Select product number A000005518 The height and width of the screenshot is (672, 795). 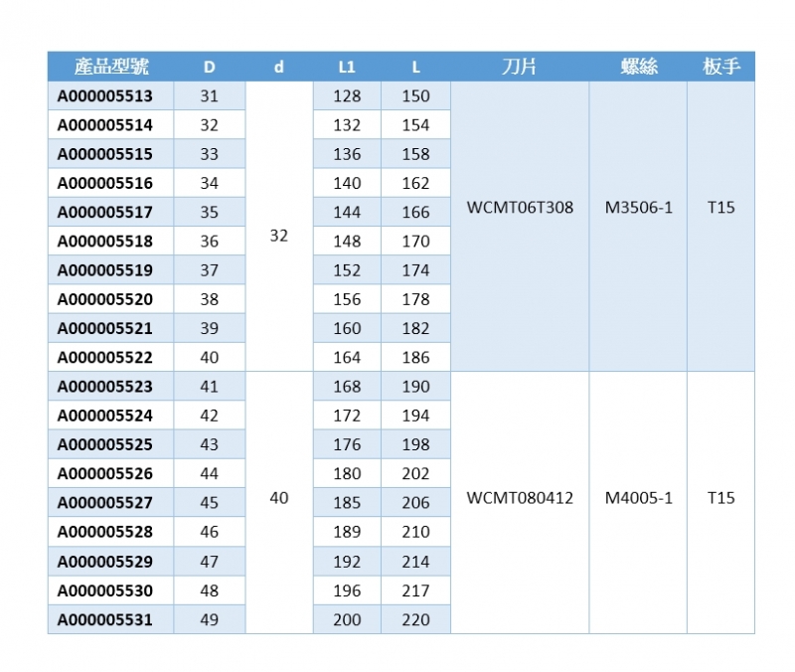click(105, 242)
